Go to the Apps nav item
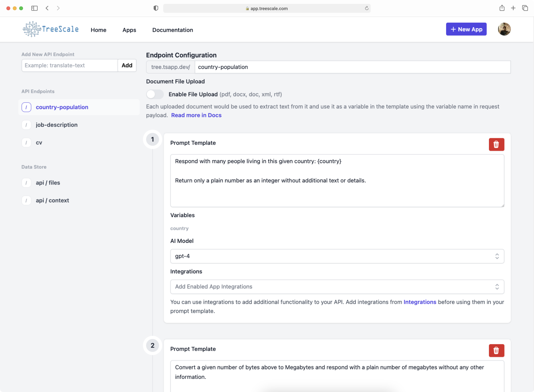The image size is (534, 392). tap(129, 30)
